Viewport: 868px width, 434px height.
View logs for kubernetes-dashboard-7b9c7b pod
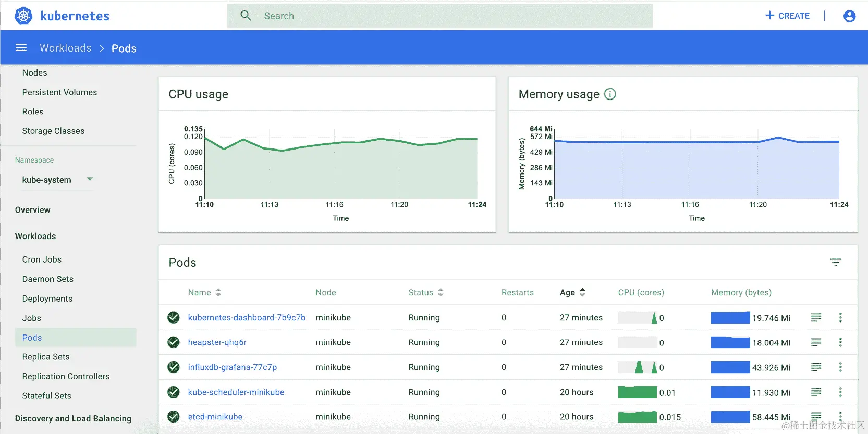(x=816, y=317)
